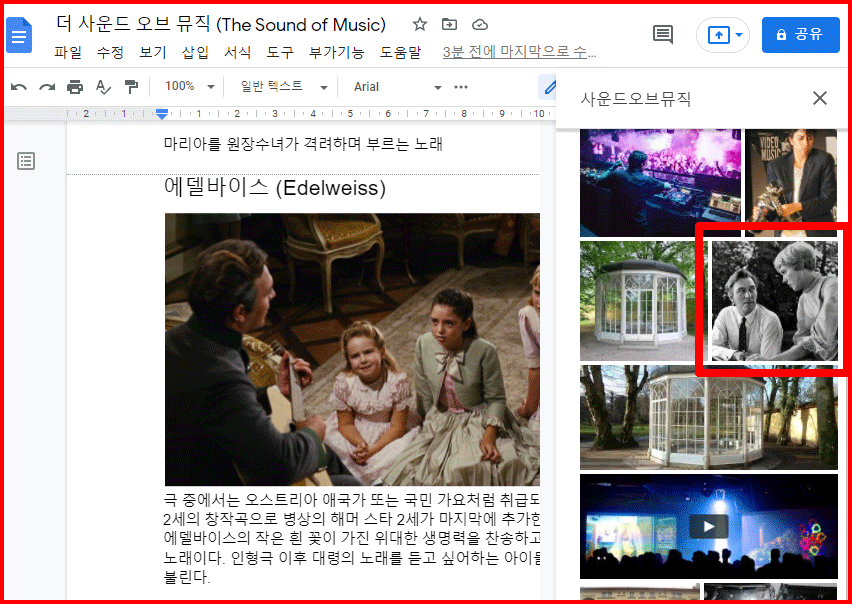Open the 파일 menu
Image resolution: width=852 pixels, height=604 pixels.
(68, 52)
